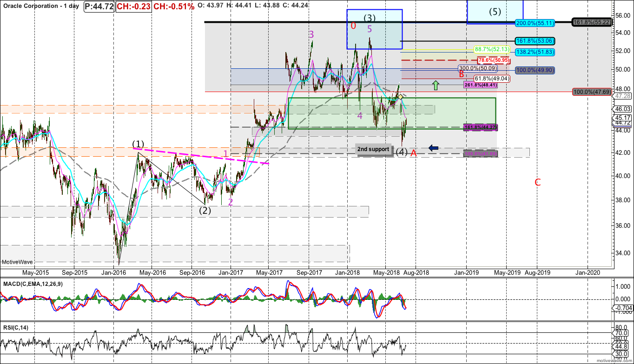Click the 45.17 price axis tag
This screenshot has height=364, width=634.
(622, 118)
